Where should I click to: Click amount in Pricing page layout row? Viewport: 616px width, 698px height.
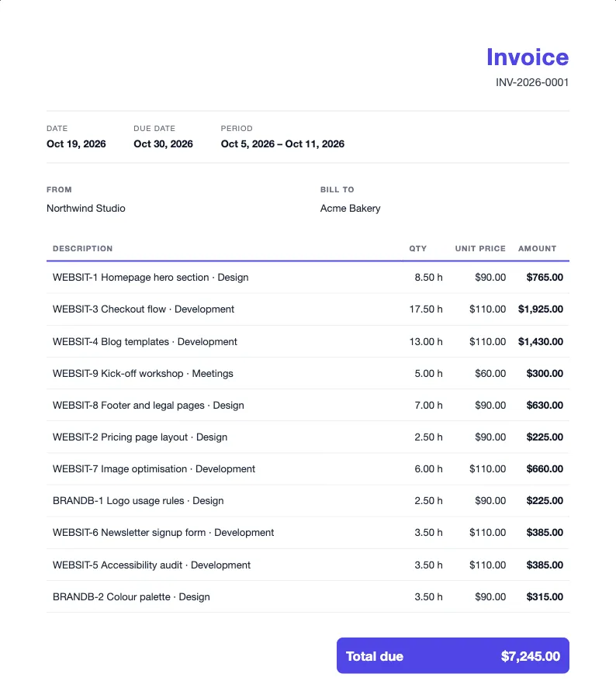click(x=545, y=437)
